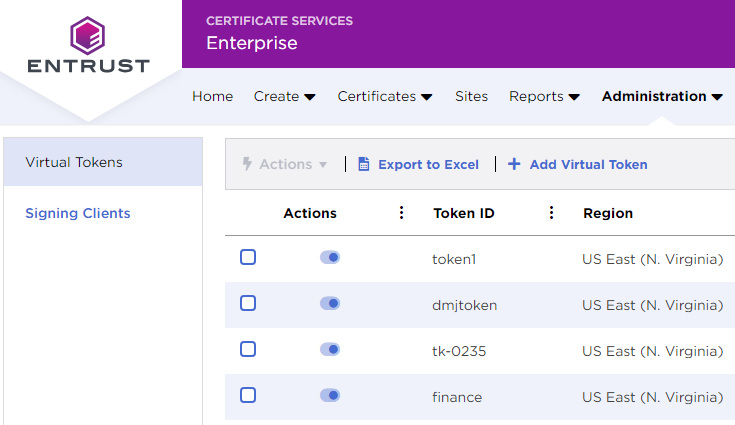Go to the Home menu item

click(212, 97)
